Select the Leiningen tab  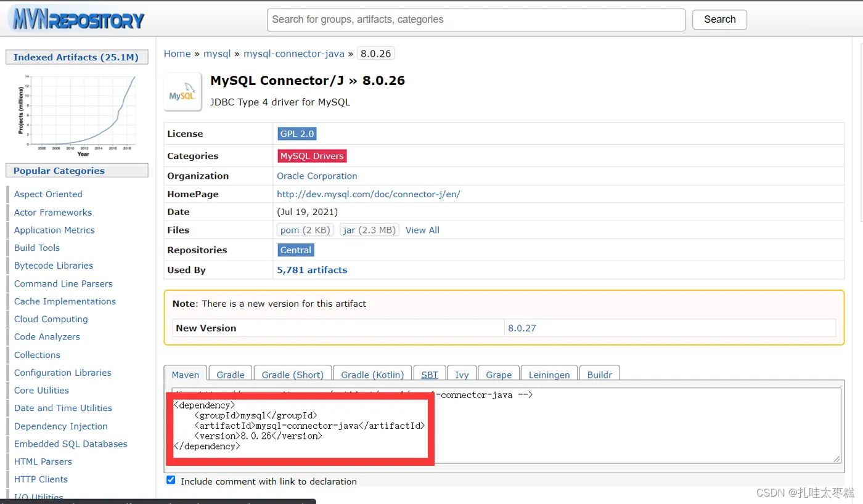(x=549, y=374)
